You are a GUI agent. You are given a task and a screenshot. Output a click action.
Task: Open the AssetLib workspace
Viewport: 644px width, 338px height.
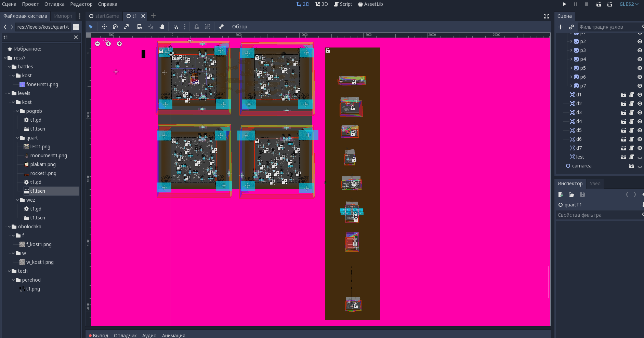tap(370, 4)
